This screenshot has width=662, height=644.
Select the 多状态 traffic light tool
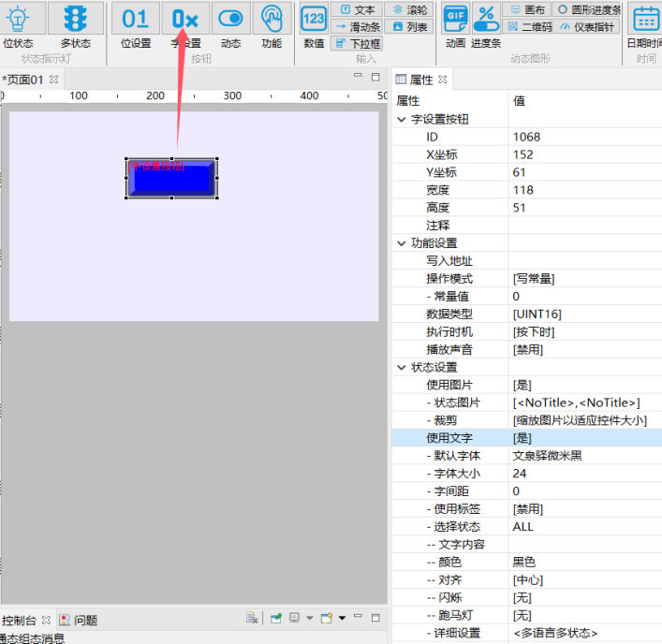(x=75, y=25)
